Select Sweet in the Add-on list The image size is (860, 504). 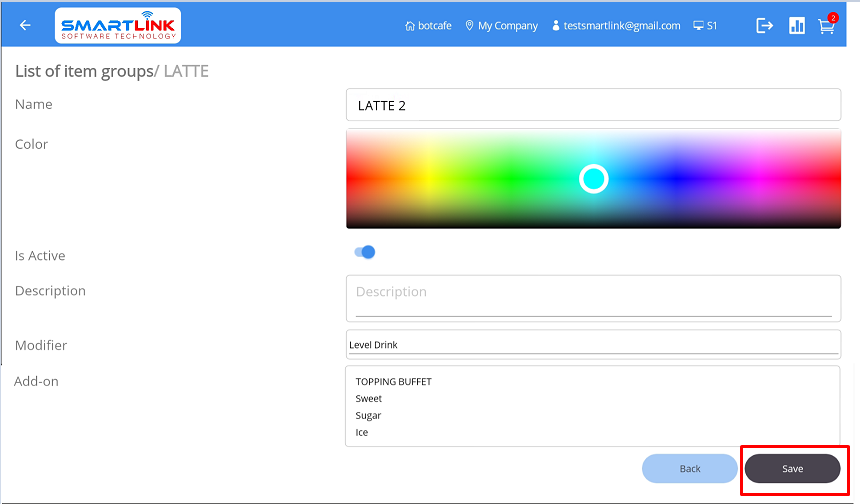tap(369, 399)
